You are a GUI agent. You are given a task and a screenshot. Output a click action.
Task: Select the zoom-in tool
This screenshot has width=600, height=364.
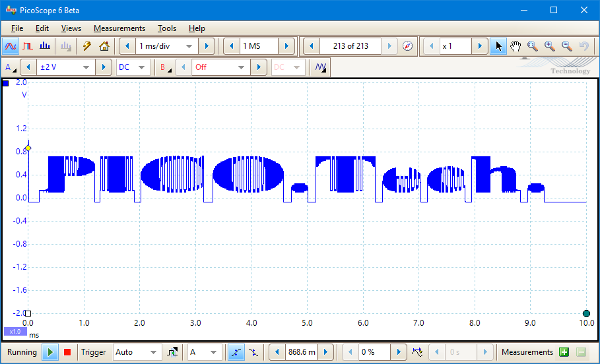point(550,46)
